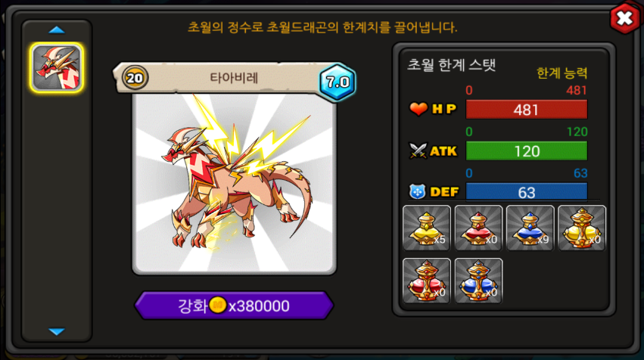
Task: Click the red HP bar showing 481
Action: coord(527,110)
